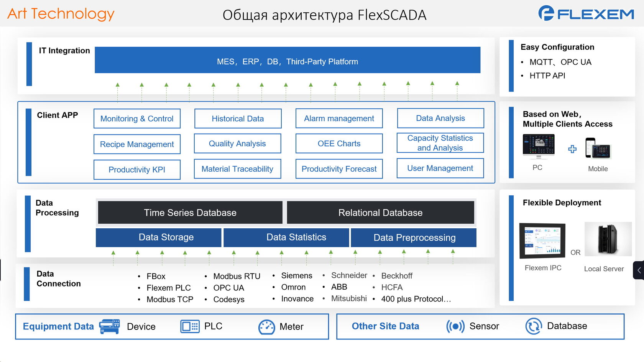This screenshot has height=362, width=644.
Task: Switch to the Equipment Data tab
Action: (x=58, y=326)
